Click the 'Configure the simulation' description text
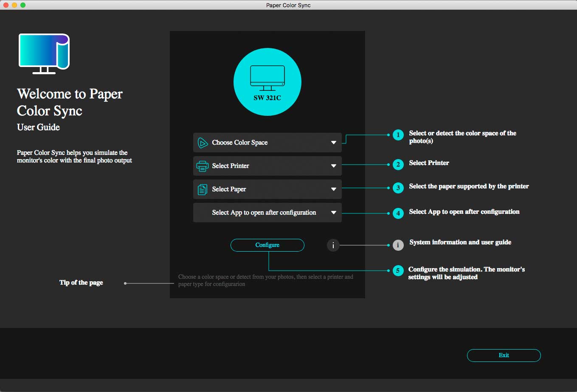The height and width of the screenshot is (392, 577). point(467,273)
